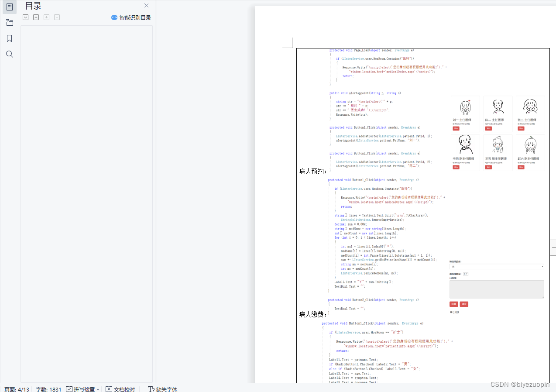Open the bookmarks pane icon
556x392 pixels.
(10, 38)
